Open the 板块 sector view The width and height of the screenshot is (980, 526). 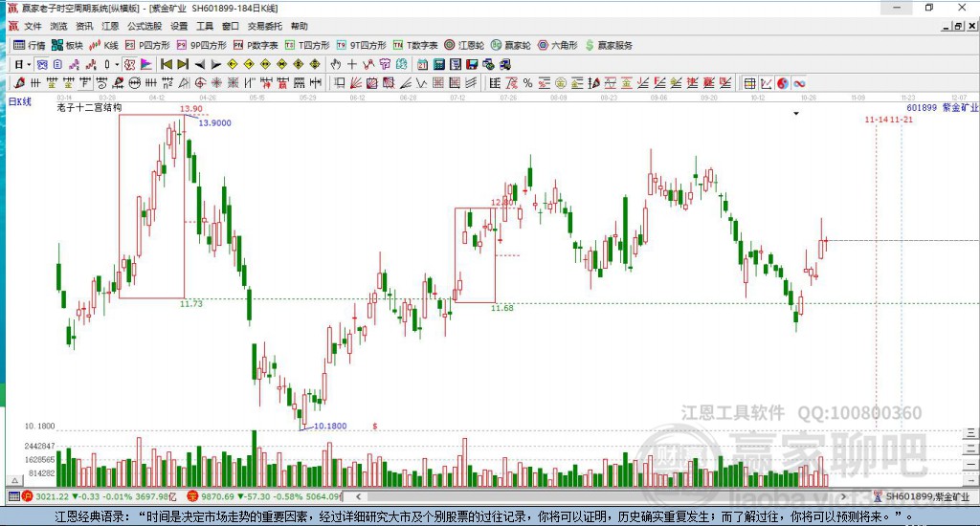click(67, 45)
